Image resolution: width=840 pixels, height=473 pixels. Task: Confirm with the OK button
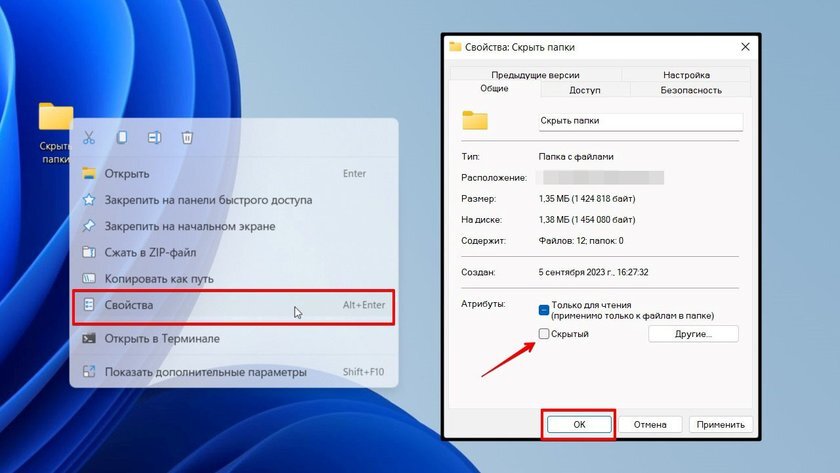click(x=579, y=424)
